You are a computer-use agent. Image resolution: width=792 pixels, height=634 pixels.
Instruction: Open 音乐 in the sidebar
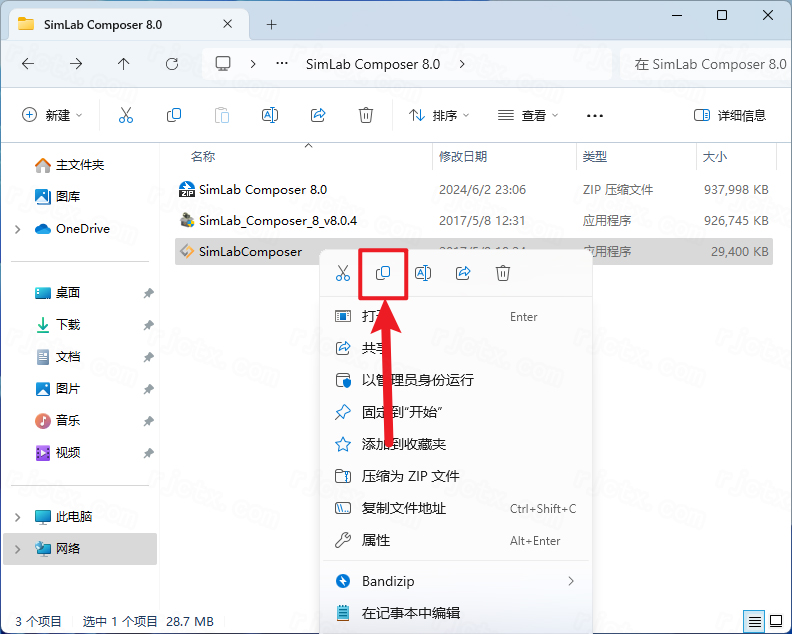click(57, 420)
